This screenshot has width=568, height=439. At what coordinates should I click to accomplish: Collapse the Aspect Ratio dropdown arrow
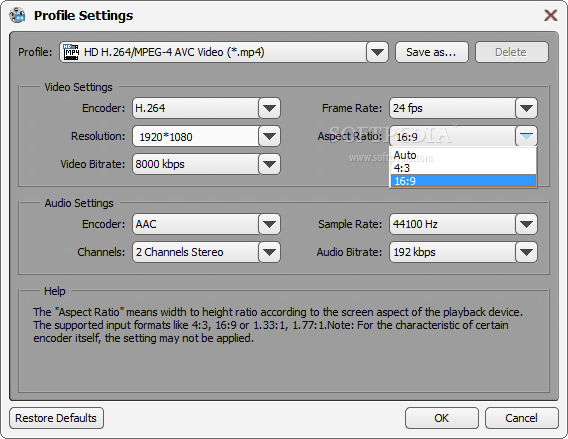click(526, 136)
